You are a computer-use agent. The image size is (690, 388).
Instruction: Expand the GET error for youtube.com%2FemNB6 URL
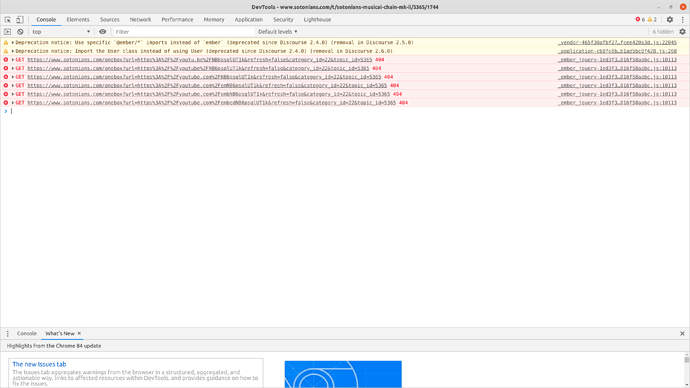click(13, 85)
